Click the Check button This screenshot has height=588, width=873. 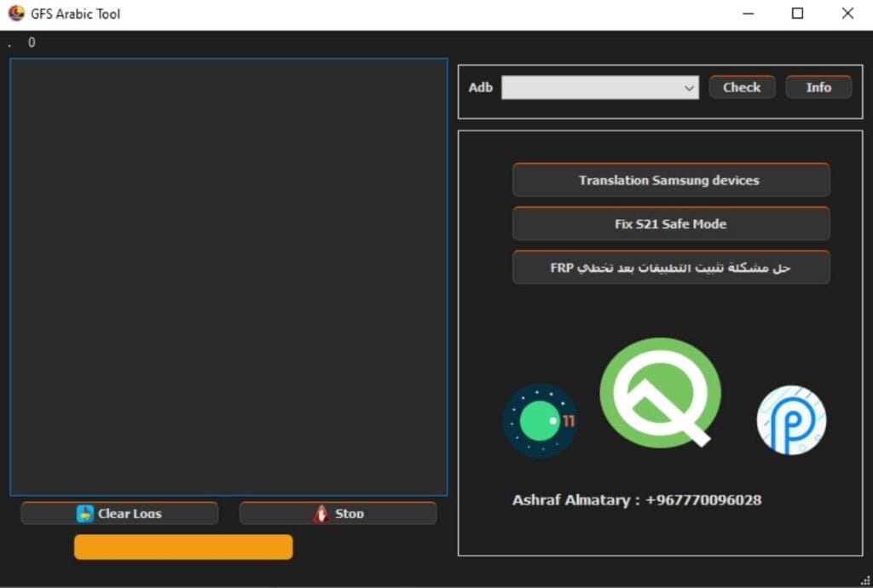click(742, 87)
